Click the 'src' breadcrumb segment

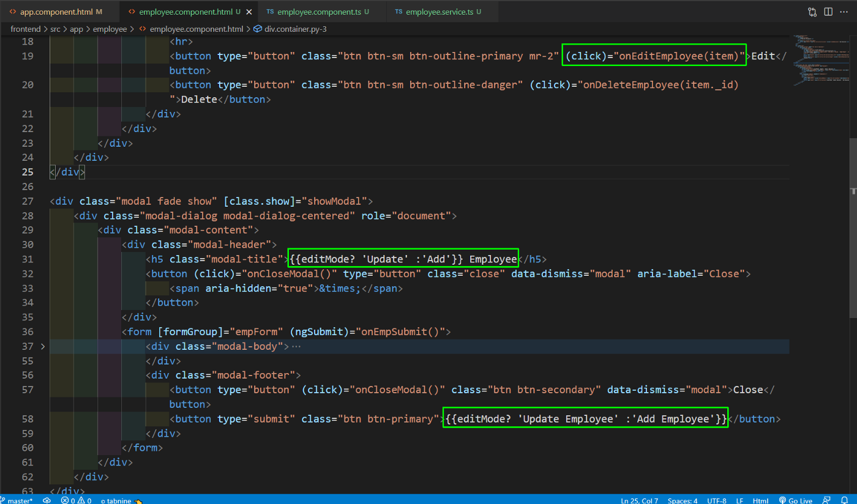pyautogui.click(x=57, y=29)
